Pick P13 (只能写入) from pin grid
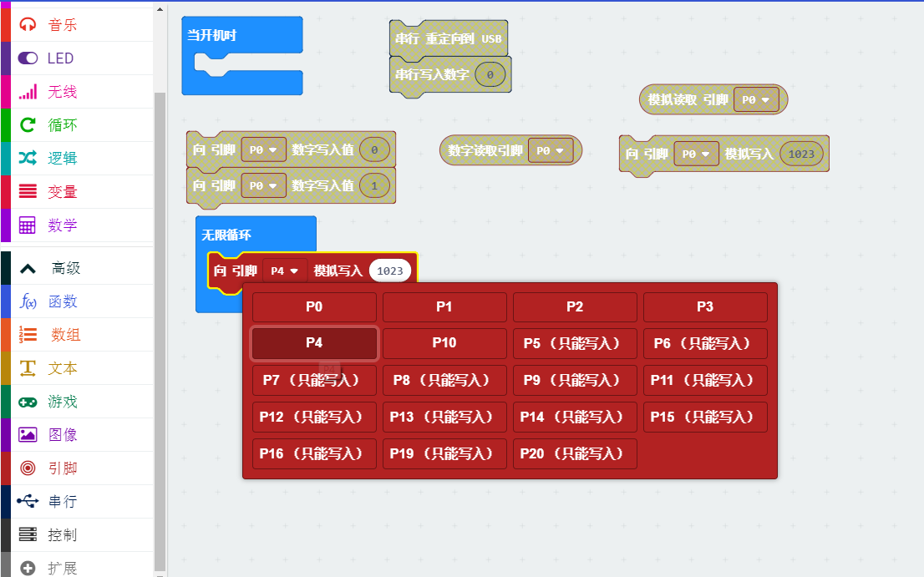 (444, 417)
